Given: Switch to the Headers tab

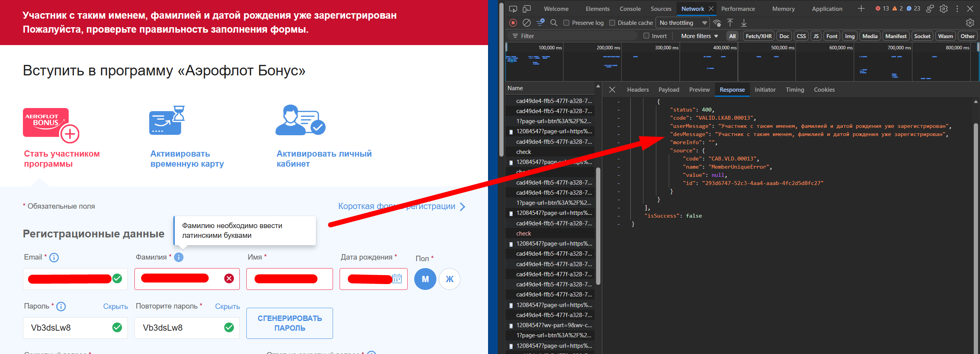Looking at the screenshot, I should click(638, 90).
